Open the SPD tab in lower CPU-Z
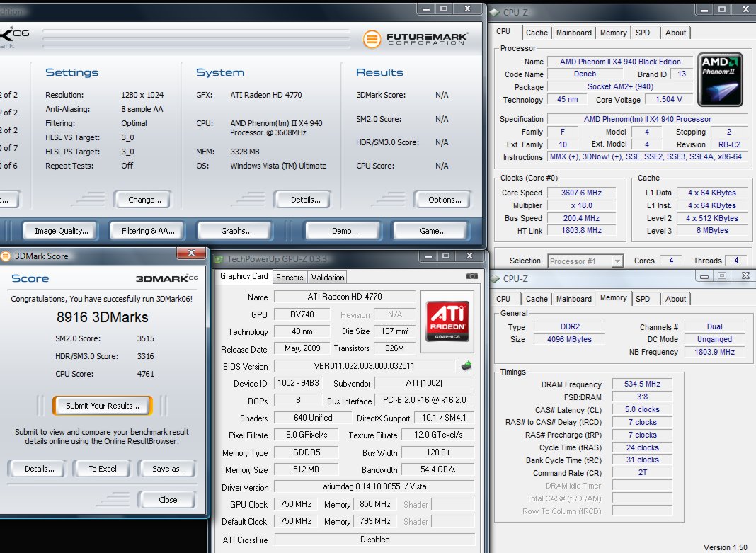Image resolution: width=756 pixels, height=553 pixels. [x=642, y=299]
